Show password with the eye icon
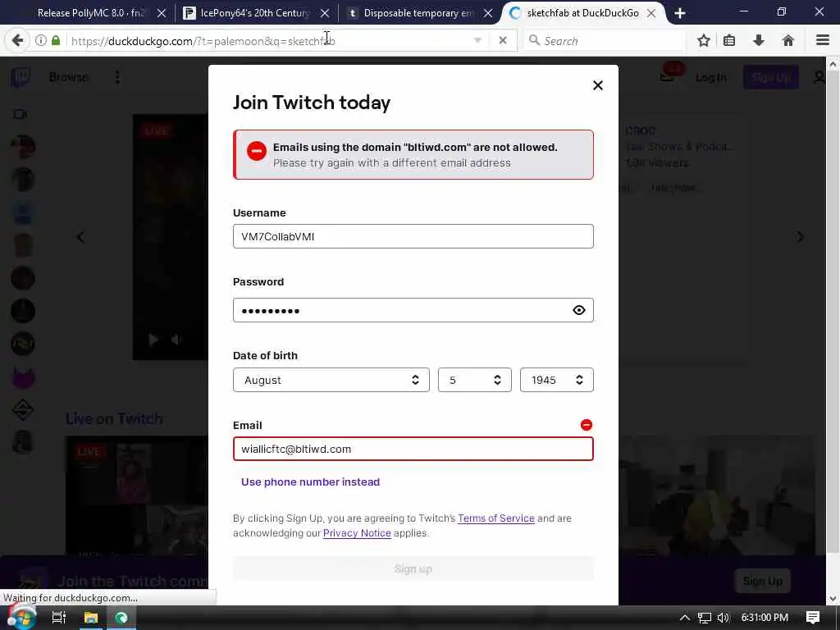 tap(578, 310)
